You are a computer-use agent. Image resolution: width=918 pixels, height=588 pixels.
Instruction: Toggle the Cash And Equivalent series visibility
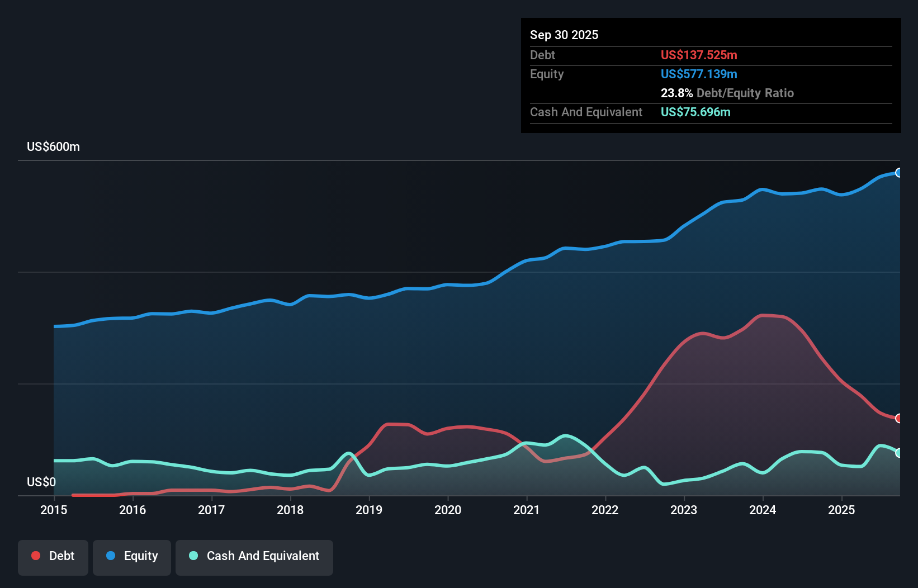[x=254, y=557]
